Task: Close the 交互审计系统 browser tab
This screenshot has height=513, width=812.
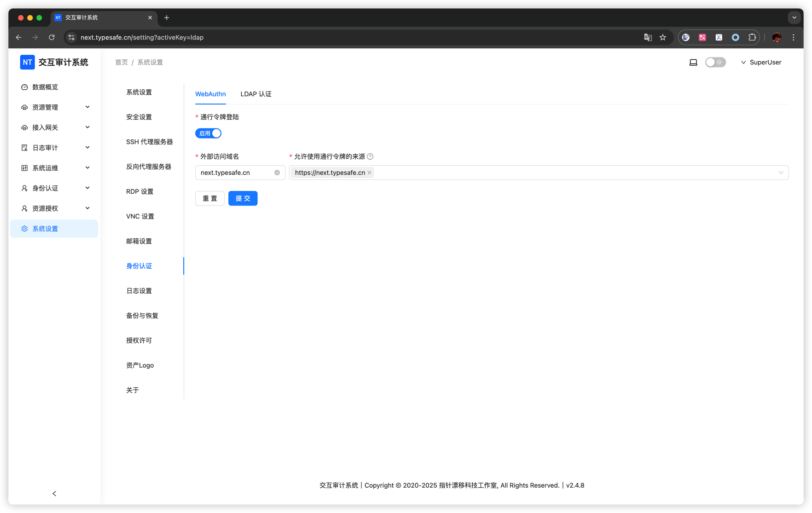Action: click(150, 17)
